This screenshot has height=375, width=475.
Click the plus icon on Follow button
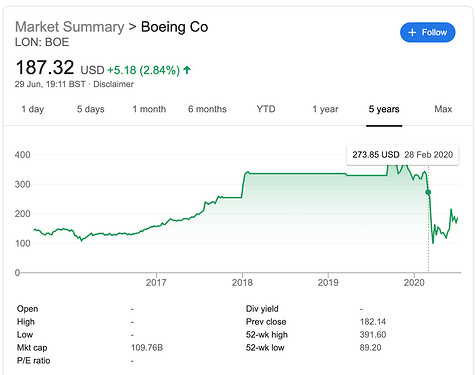pos(412,32)
